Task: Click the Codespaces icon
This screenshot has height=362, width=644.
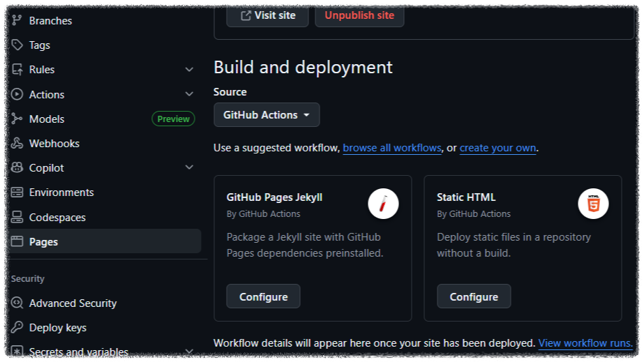Action: (x=17, y=217)
